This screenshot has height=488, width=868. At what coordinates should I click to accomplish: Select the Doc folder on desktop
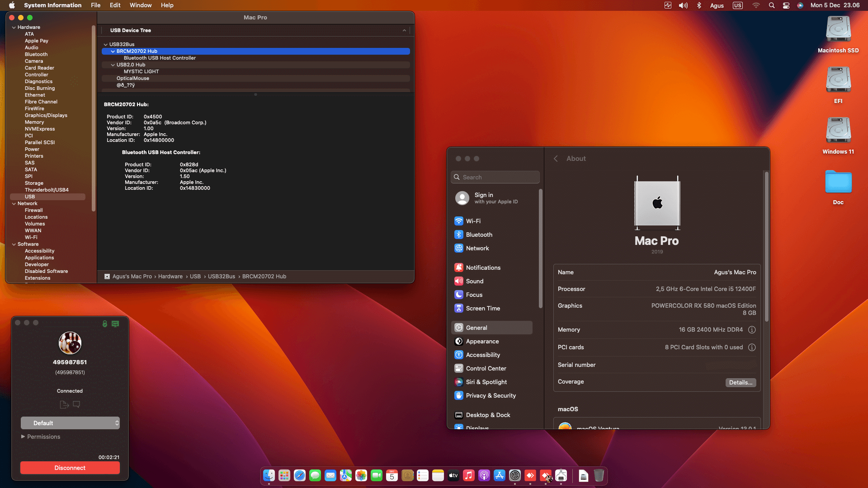[838, 186]
